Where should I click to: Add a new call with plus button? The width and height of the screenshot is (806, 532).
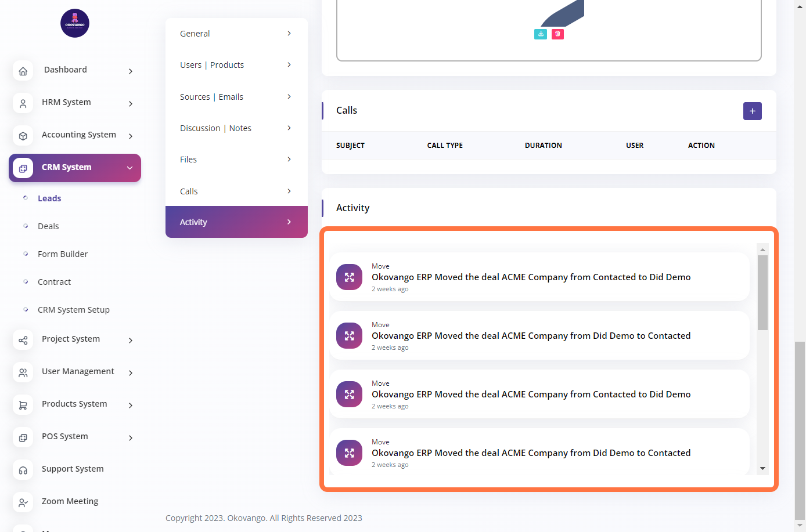tap(752, 111)
